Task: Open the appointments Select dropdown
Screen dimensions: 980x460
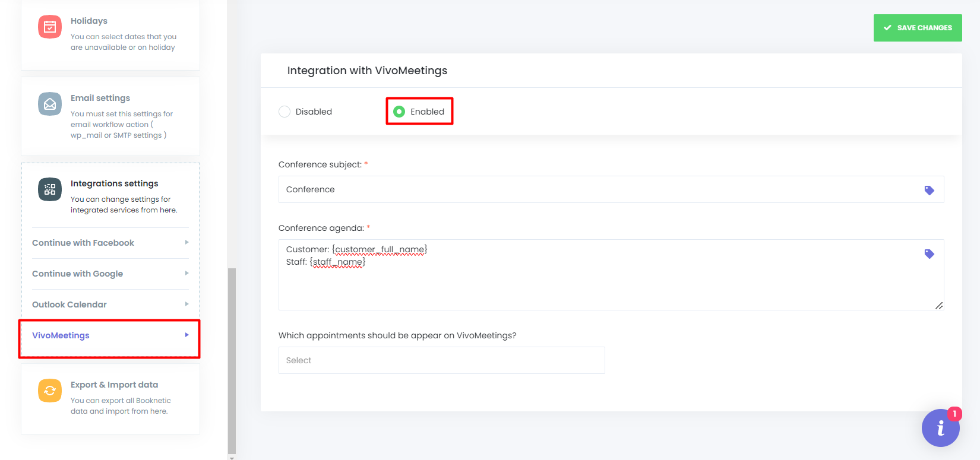Action: pyautogui.click(x=441, y=360)
